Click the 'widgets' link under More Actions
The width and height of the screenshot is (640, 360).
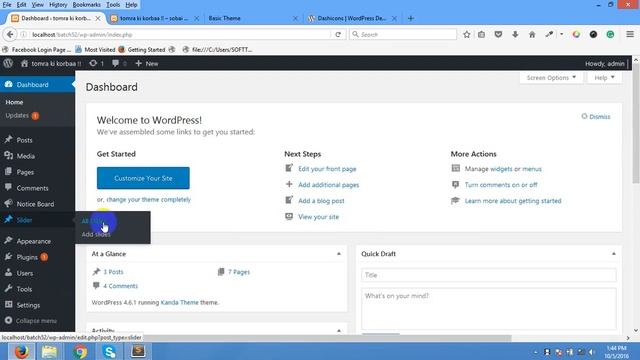(501, 169)
